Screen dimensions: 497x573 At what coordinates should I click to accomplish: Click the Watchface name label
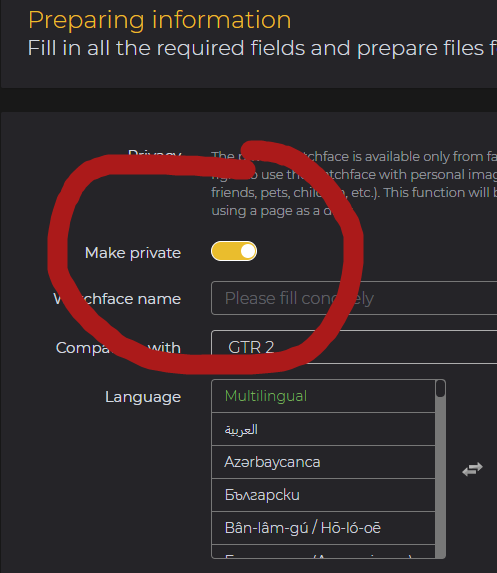tap(117, 299)
